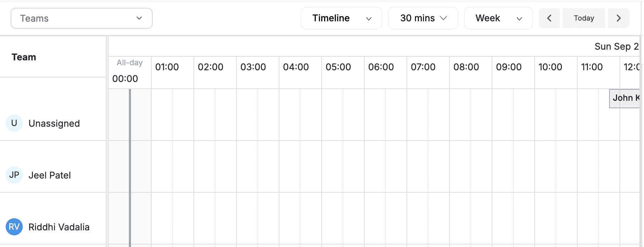Screen dimensions: 644x247
Task: Click the All-day row label
Action: [129, 62]
